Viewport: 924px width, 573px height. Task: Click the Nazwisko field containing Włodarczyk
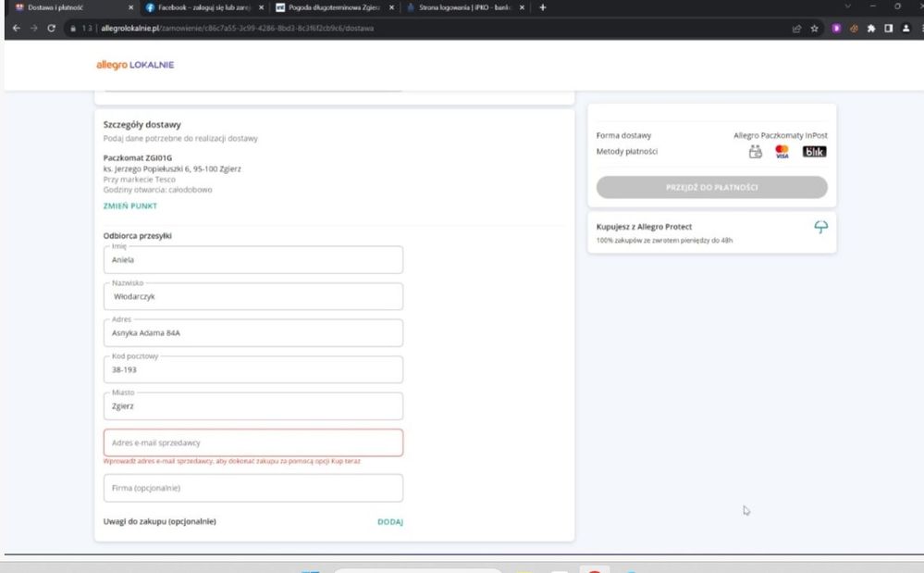(x=253, y=296)
